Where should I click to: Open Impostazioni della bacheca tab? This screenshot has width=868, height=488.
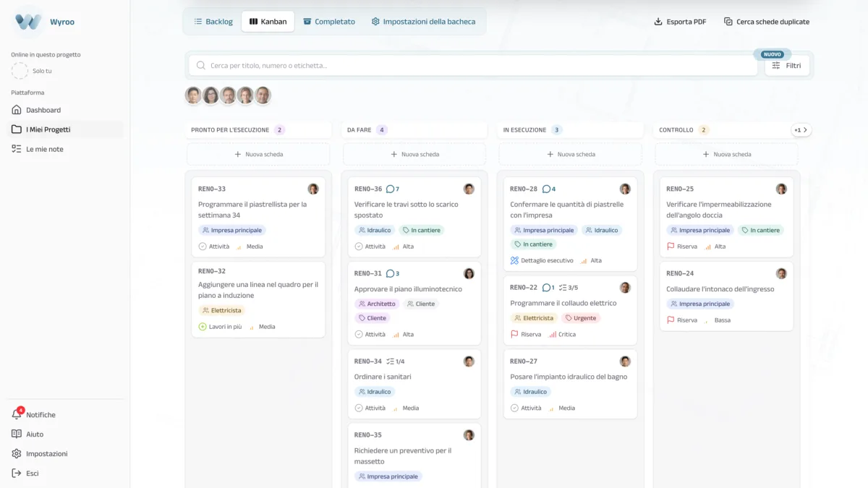tap(424, 22)
